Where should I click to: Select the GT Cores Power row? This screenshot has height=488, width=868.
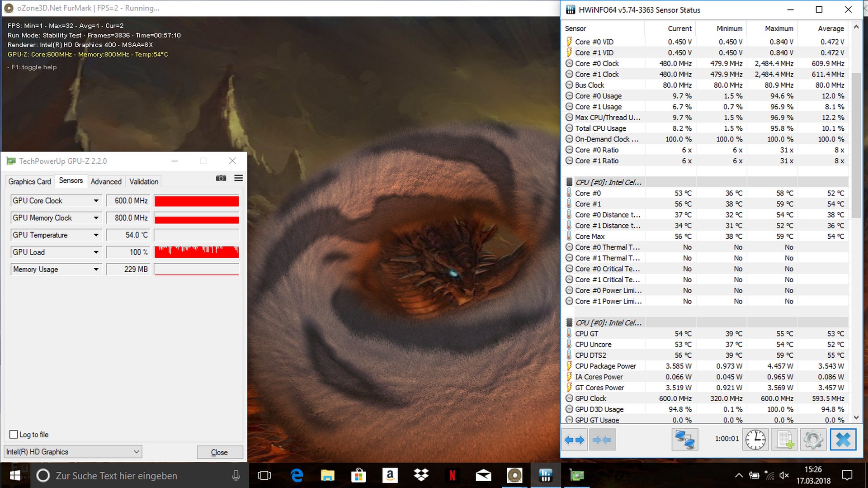tap(705, 388)
